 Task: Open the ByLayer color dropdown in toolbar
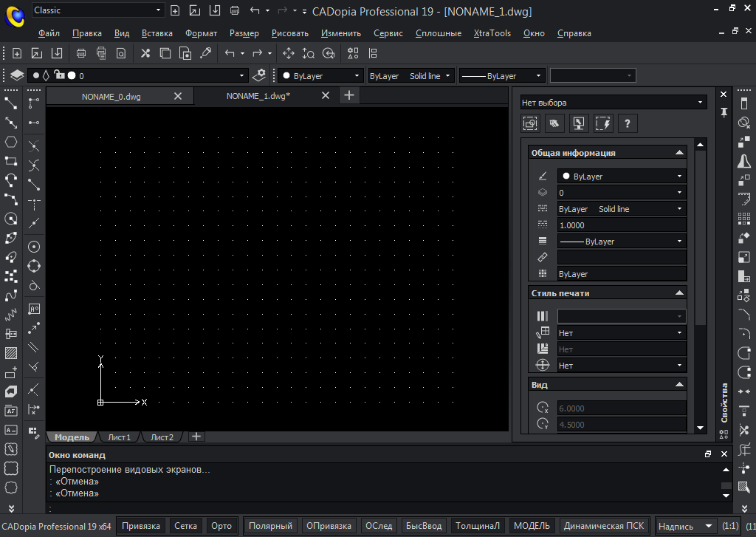(320, 76)
